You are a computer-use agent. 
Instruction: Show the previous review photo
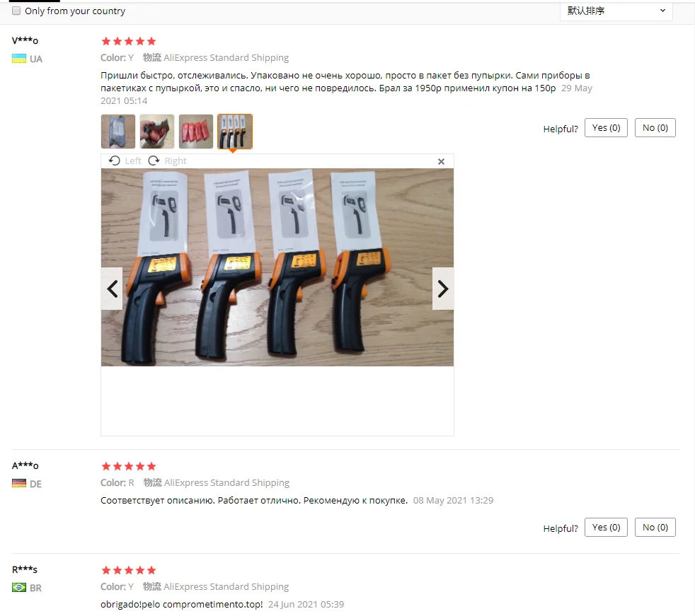pos(112,289)
